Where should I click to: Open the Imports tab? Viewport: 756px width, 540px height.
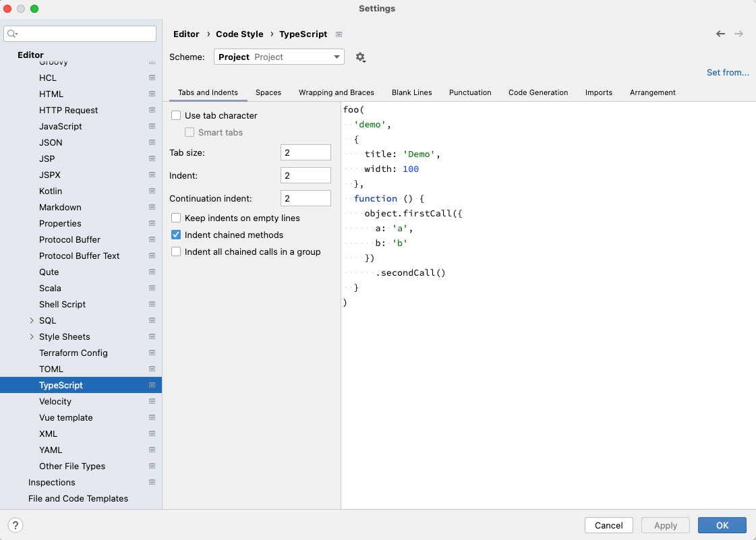coord(599,92)
